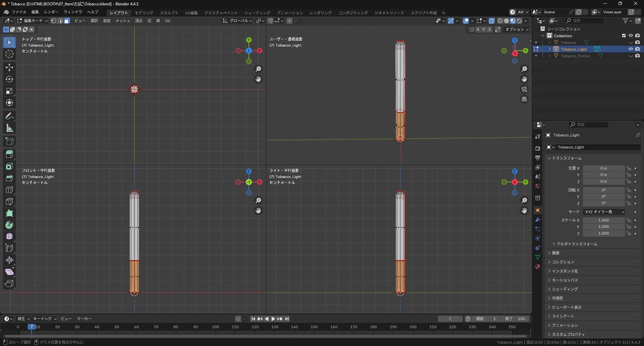Choose the Move tool
Viewport: 644px width, 346px height.
(9, 67)
